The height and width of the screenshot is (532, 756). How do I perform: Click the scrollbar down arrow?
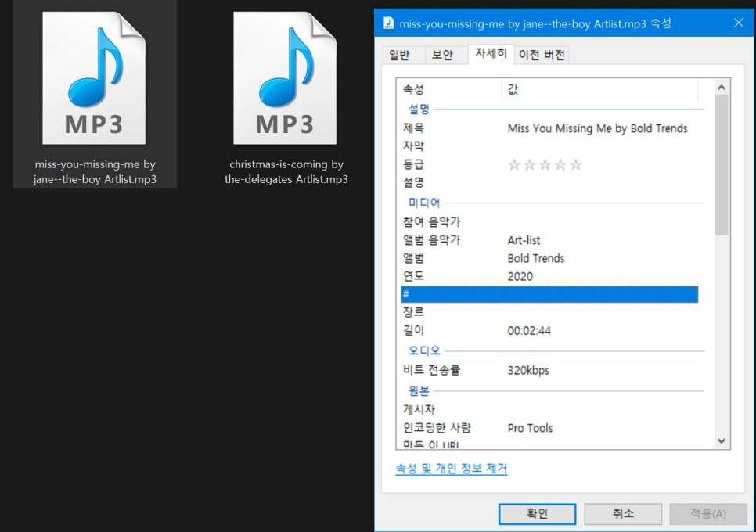[721, 440]
